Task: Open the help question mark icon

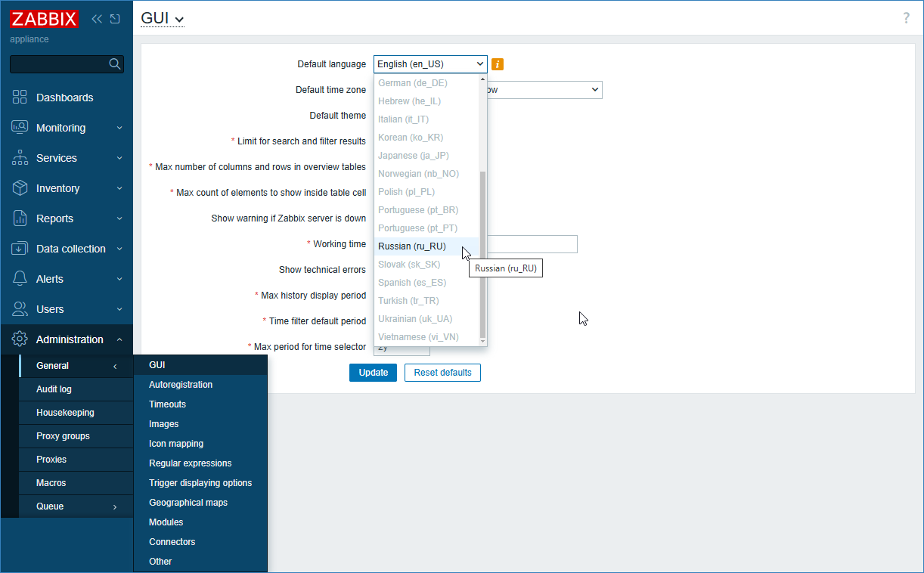Action: [906, 18]
